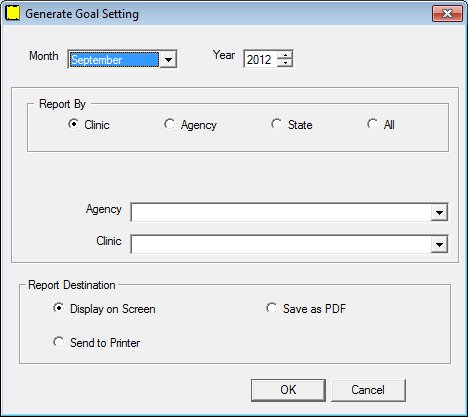Expand the Clinic dropdown list
Viewport: 468px width, 417px height.
(439, 244)
